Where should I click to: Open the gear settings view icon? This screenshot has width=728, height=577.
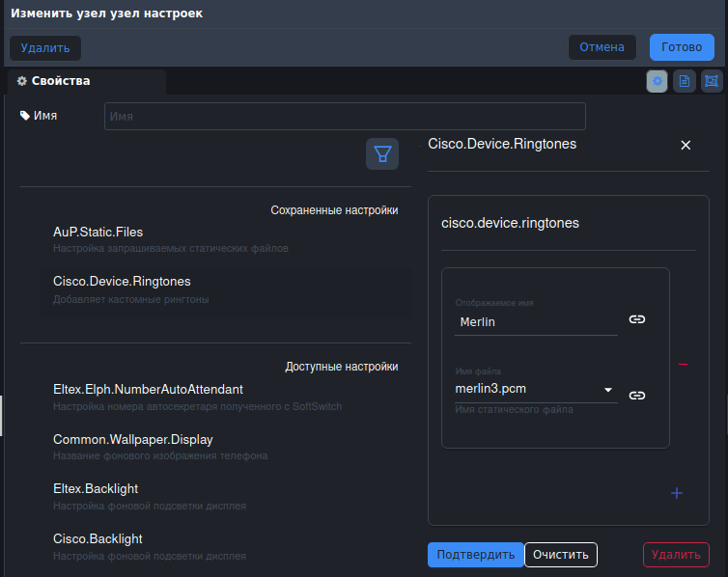click(657, 81)
